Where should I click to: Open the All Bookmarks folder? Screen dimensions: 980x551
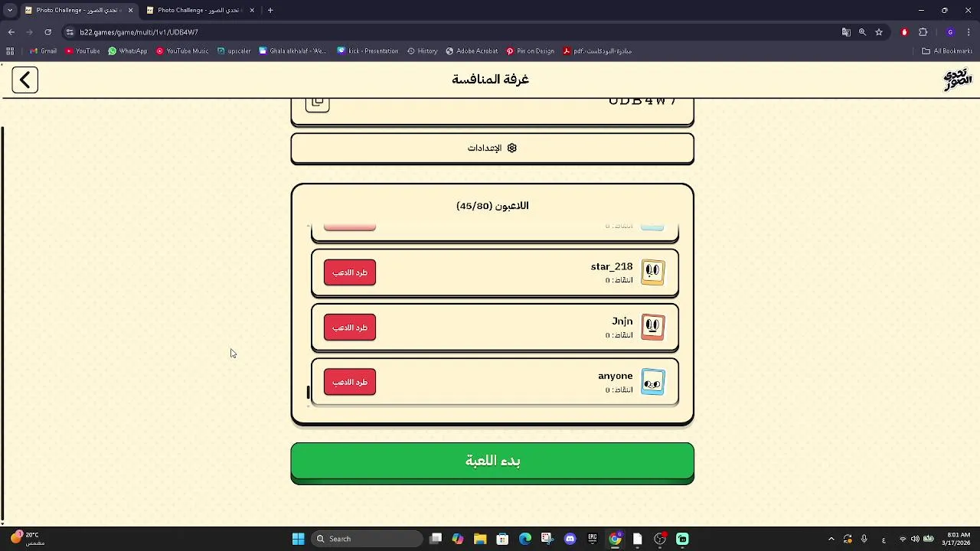(x=947, y=51)
